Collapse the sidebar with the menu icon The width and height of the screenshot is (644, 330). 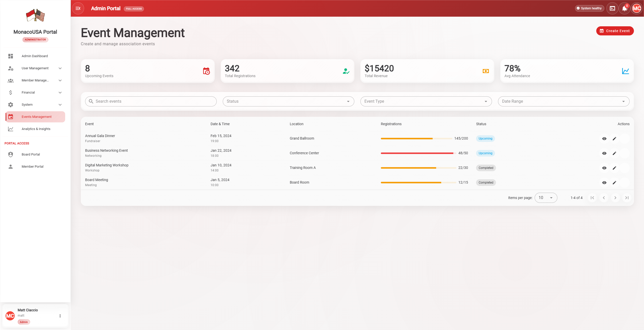[78, 8]
